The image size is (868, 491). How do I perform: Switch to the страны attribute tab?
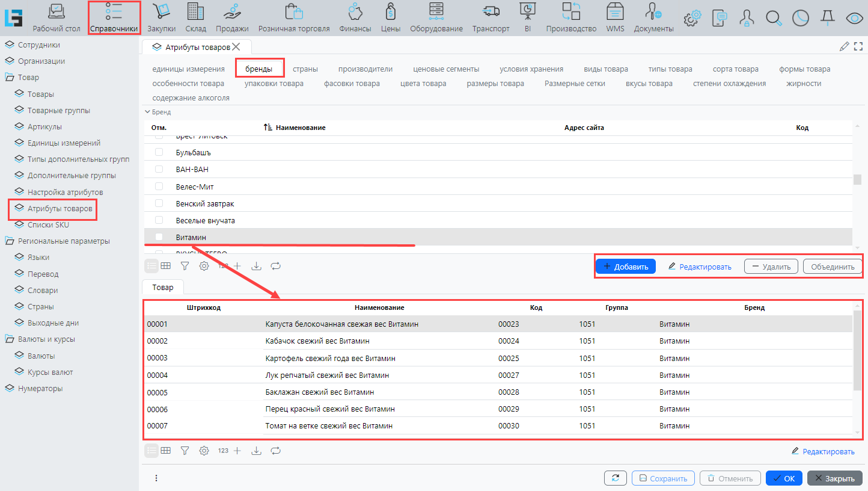point(305,69)
